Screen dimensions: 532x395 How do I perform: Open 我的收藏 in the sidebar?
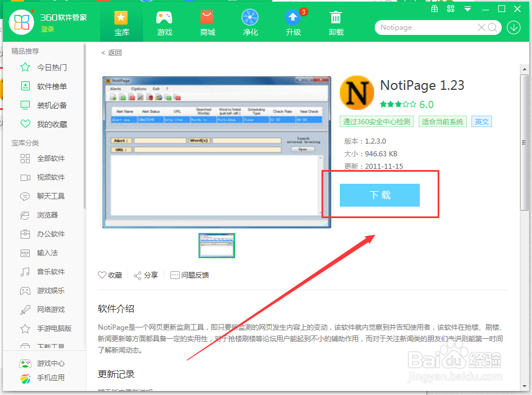[43, 124]
